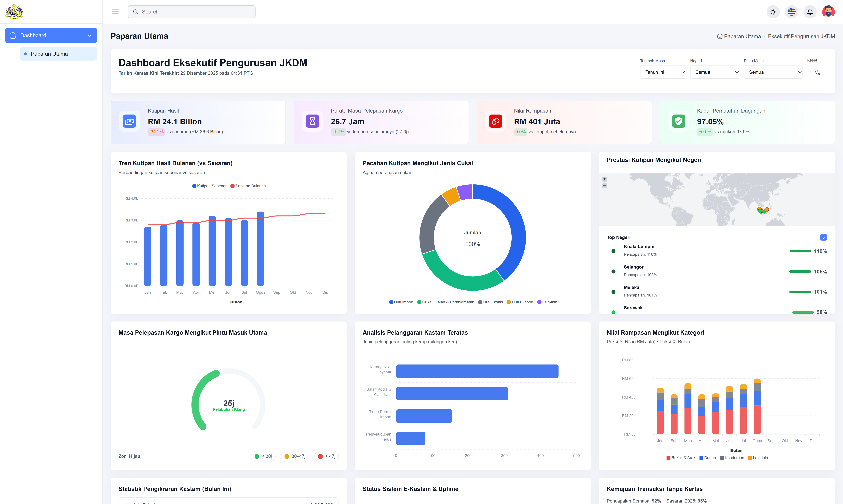Toggle Sasaran Bulanan legend series

click(x=248, y=186)
